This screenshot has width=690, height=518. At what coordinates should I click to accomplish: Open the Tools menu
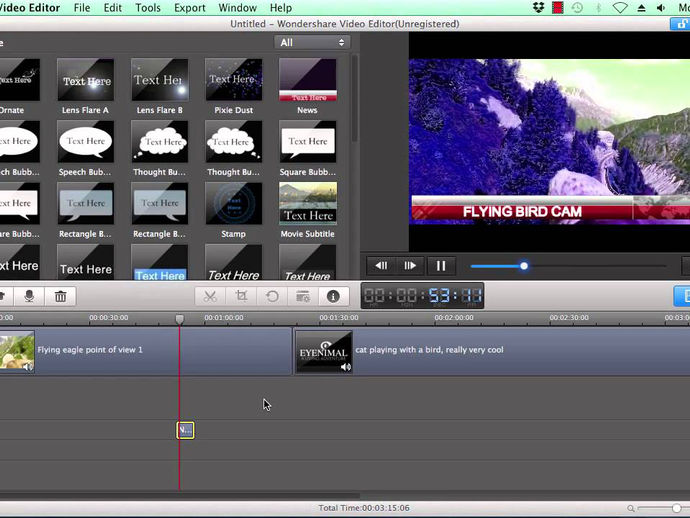(148, 8)
